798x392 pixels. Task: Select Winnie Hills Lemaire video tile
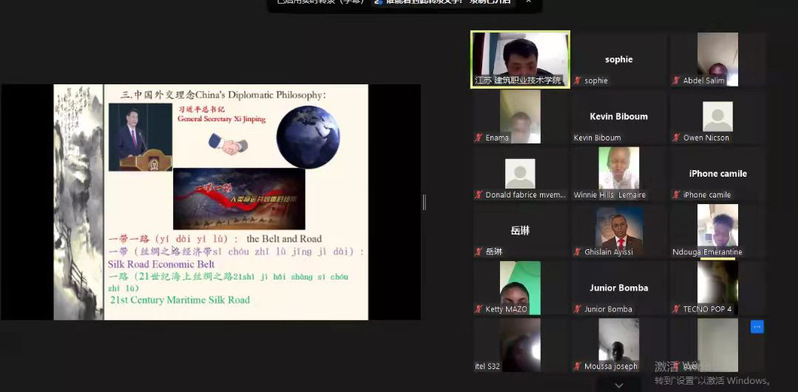619,174
